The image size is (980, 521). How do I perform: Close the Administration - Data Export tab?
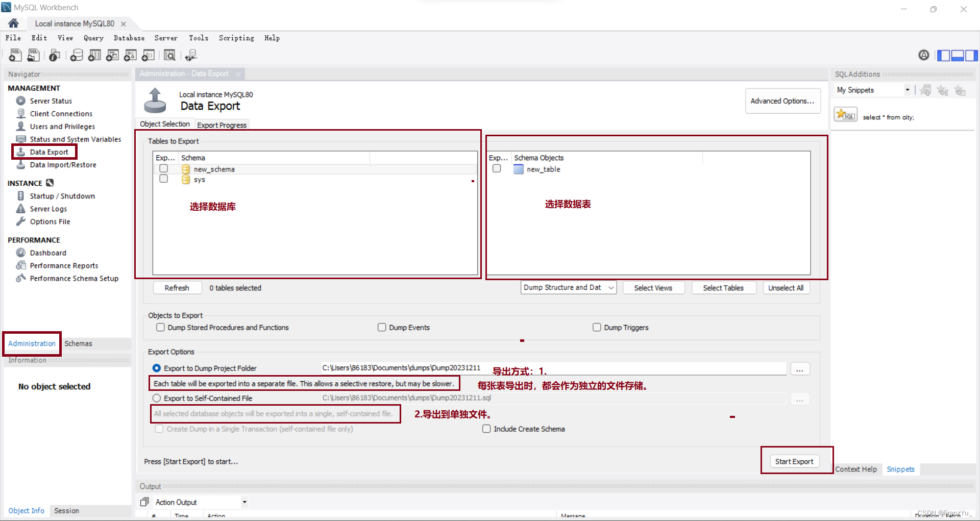tap(238, 74)
